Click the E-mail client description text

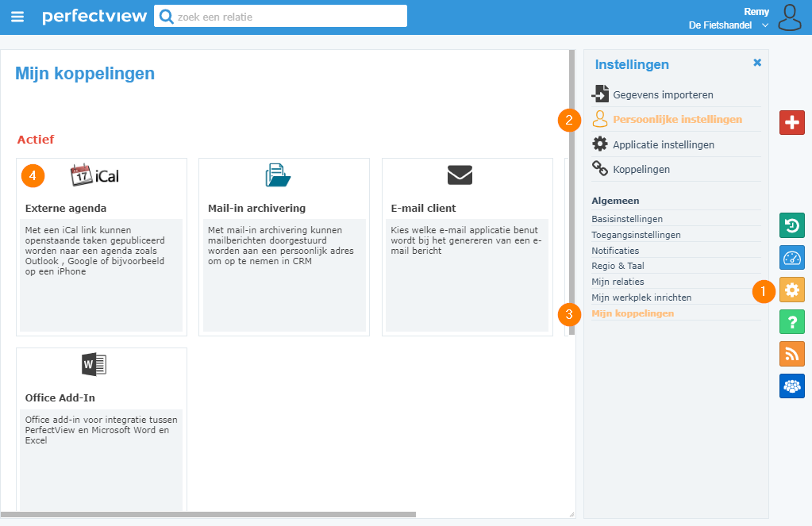(466, 240)
